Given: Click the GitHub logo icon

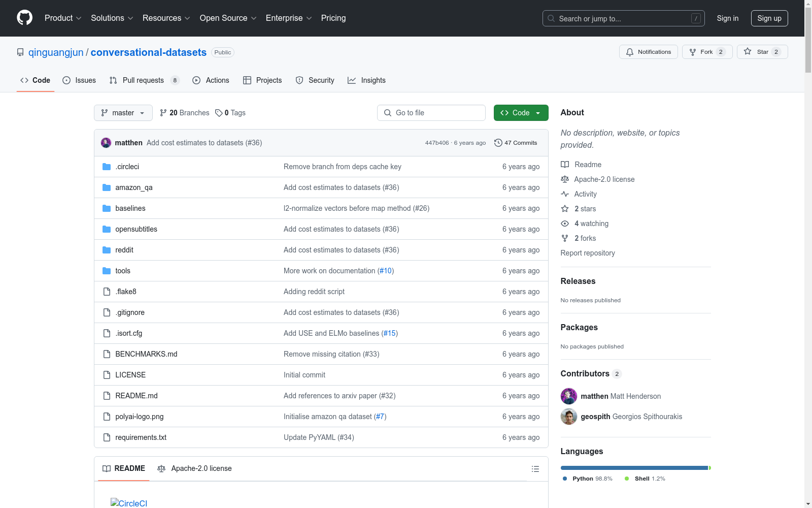Looking at the screenshot, I should [x=24, y=18].
